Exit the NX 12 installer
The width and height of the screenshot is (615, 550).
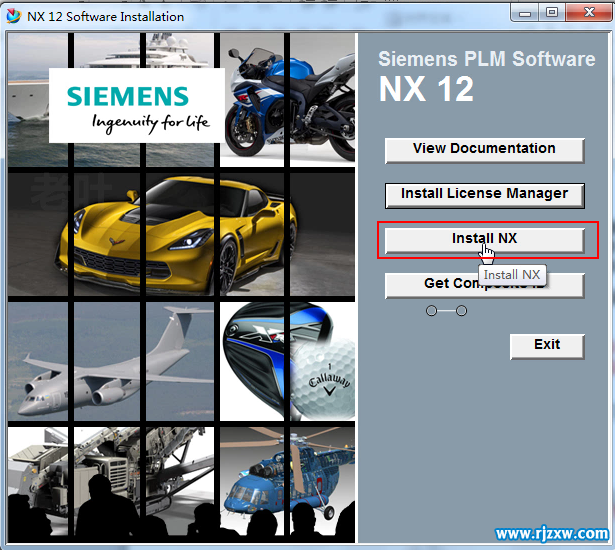[x=547, y=346]
